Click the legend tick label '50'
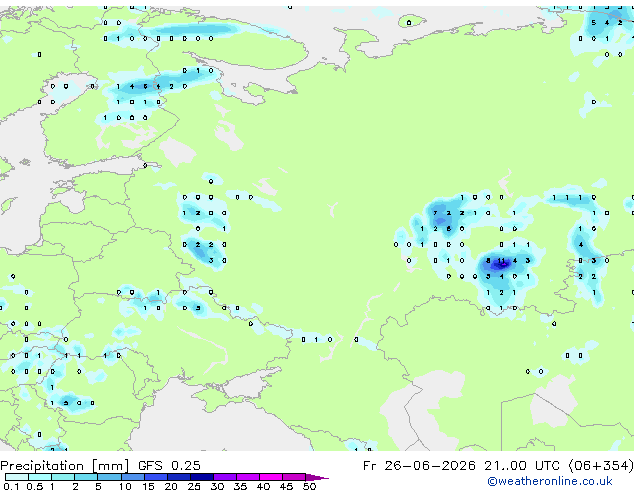Image resolution: width=634 pixels, height=490 pixels. (x=309, y=486)
